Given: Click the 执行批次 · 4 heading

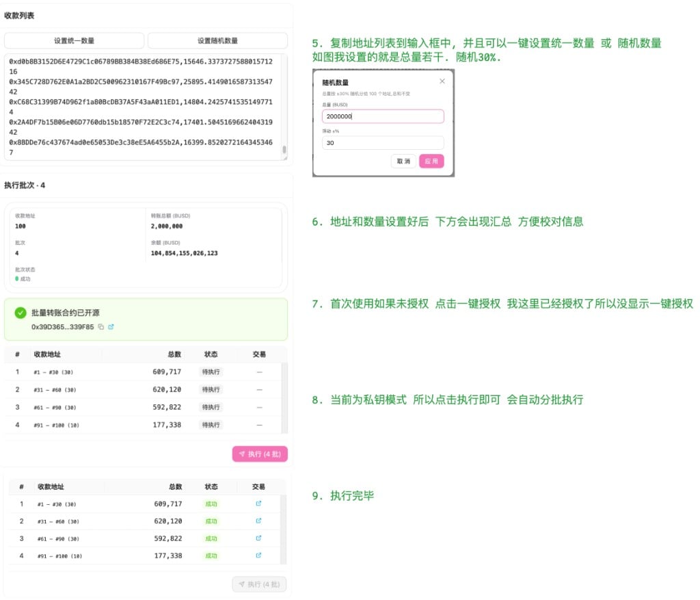Looking at the screenshot, I should click(x=25, y=185).
